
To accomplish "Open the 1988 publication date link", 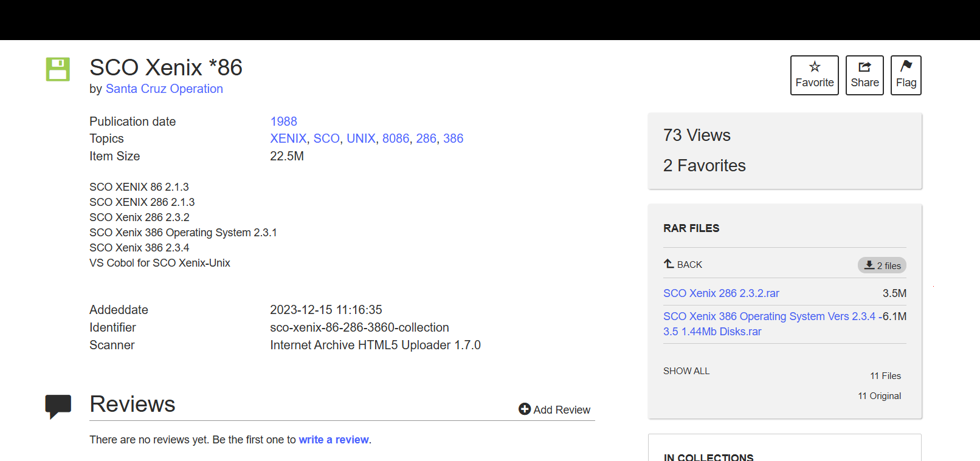I will coord(283,121).
